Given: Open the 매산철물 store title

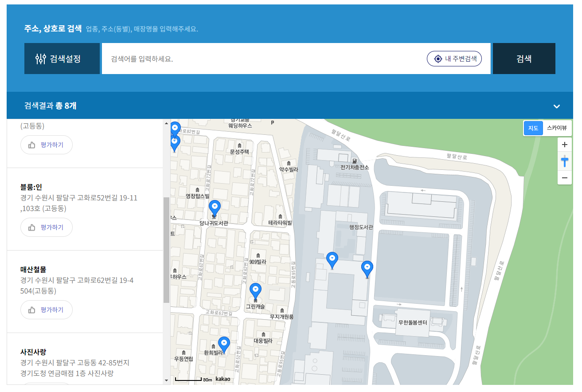Looking at the screenshot, I should click(x=33, y=270).
